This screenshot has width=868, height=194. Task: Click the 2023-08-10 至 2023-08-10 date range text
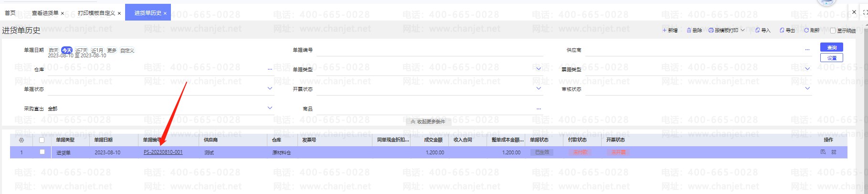(x=77, y=55)
